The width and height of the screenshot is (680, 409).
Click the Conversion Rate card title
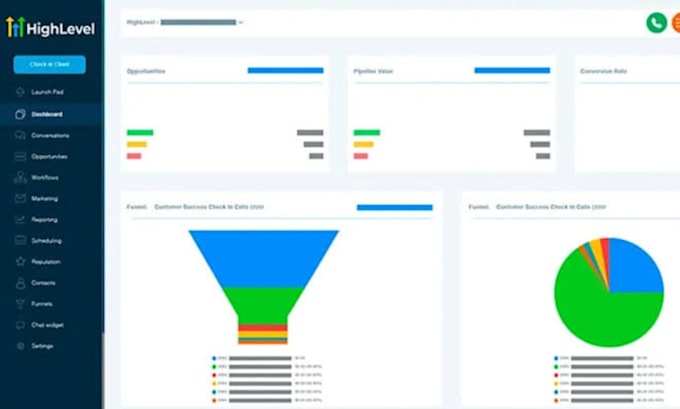pos(603,71)
